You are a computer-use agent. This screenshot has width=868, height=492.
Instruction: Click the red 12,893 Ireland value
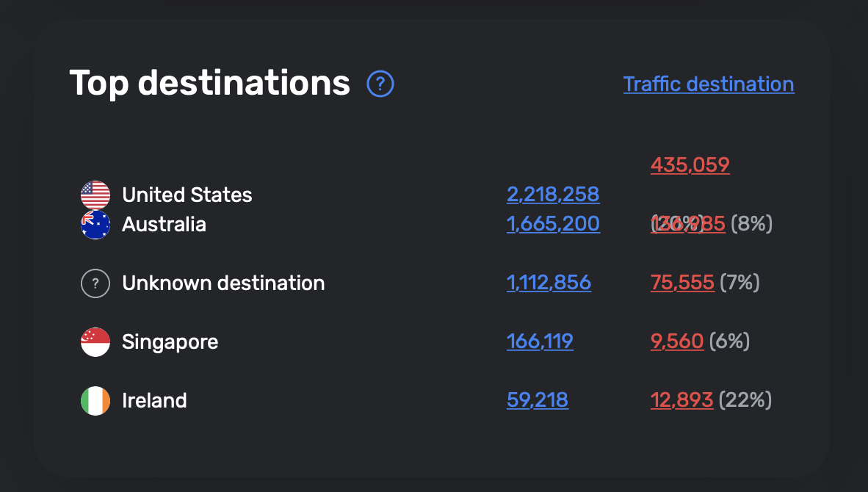coord(681,400)
